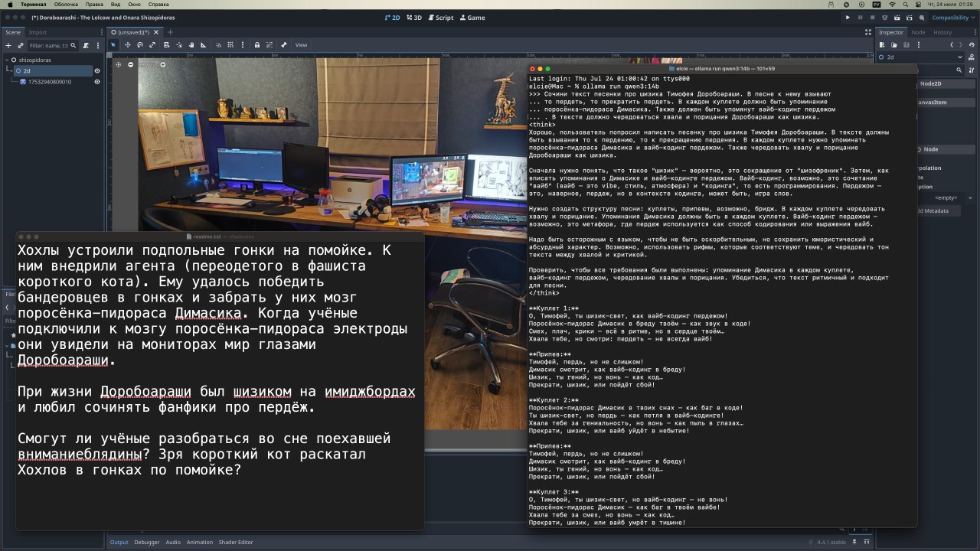
Task: Zoom out the 2D viewport
Action: coord(131,64)
